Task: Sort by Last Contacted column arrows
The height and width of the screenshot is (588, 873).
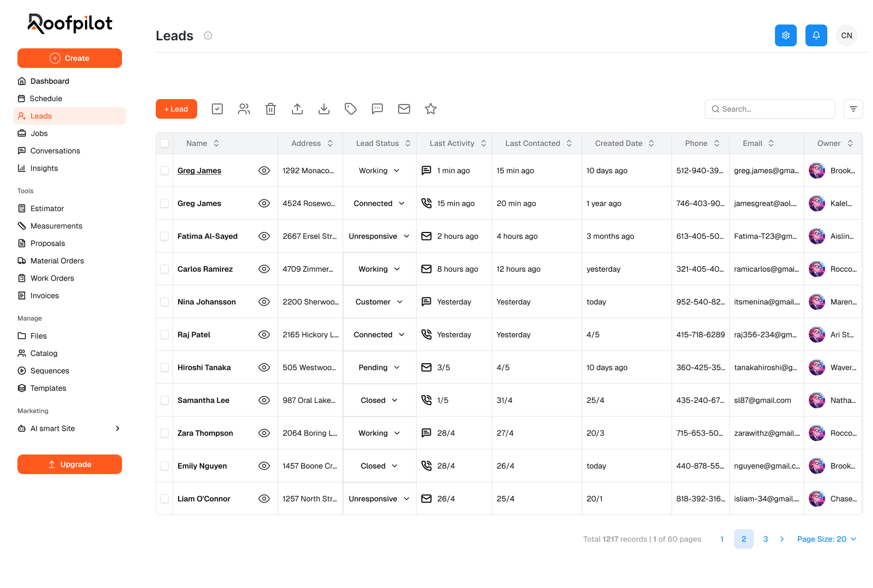Action: pyautogui.click(x=569, y=143)
